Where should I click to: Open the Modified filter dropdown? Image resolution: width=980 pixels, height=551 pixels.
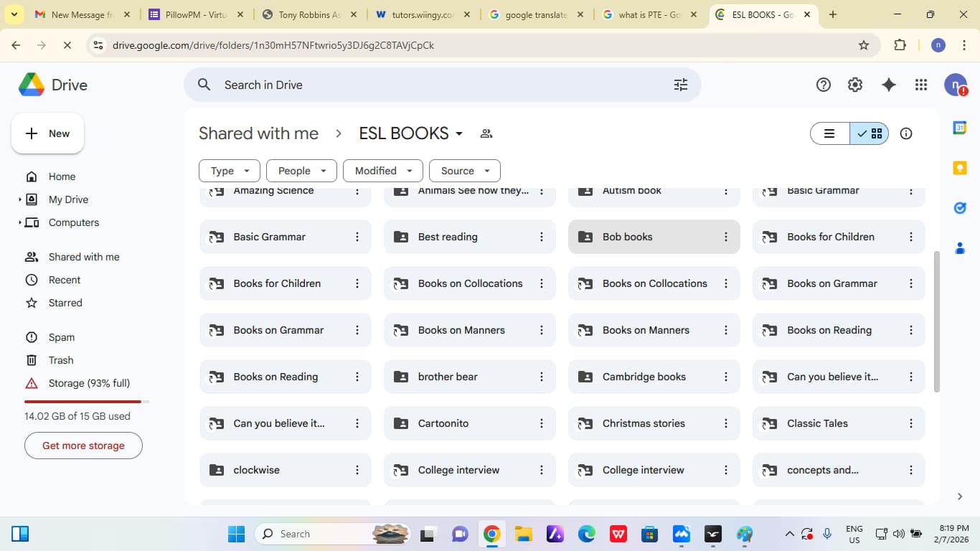coord(382,170)
